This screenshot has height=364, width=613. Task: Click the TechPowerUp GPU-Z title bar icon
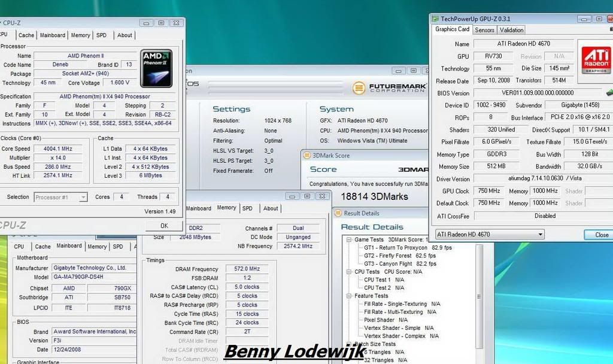pos(435,19)
